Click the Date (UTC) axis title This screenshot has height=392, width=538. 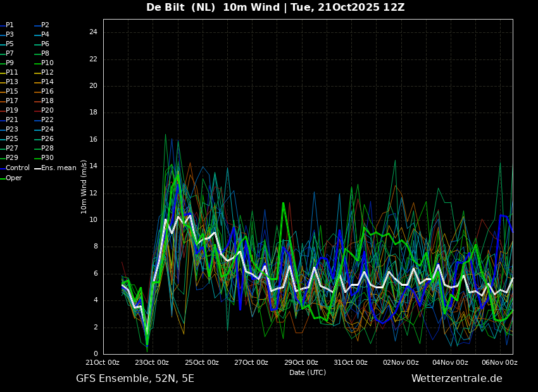[308, 373]
